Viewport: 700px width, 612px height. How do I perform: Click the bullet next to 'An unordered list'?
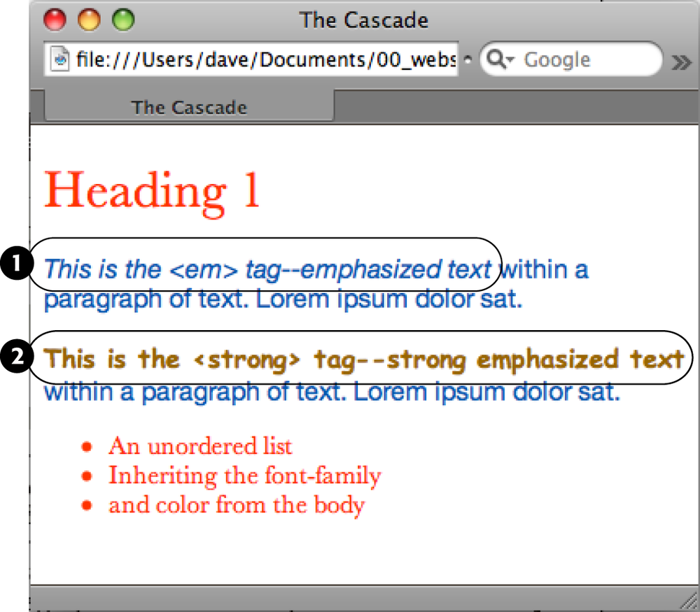click(x=87, y=446)
